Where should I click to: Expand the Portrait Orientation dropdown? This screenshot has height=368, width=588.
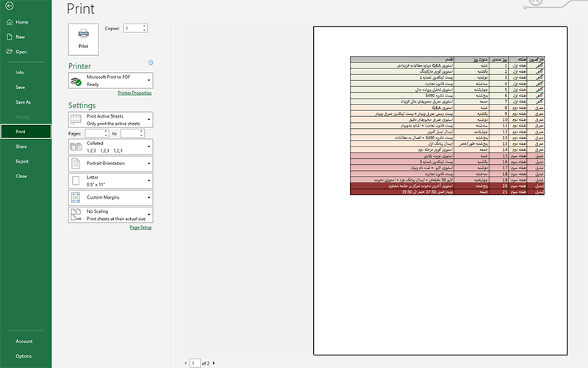click(149, 163)
